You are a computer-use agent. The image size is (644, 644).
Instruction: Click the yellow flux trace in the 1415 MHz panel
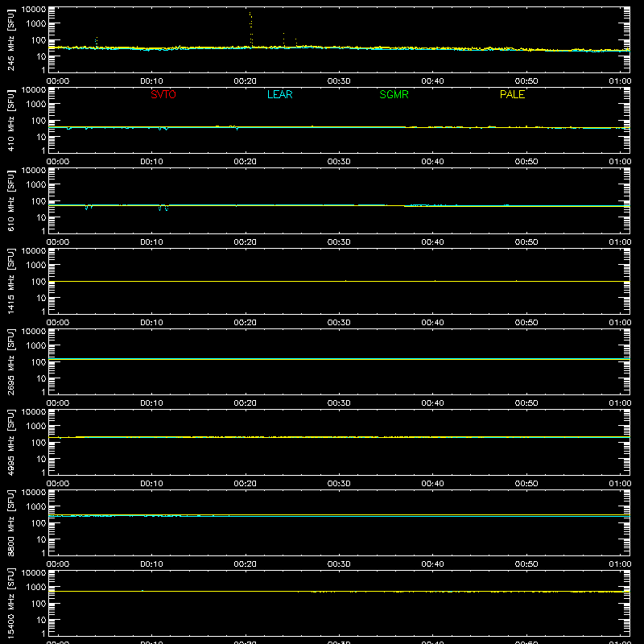339,281
